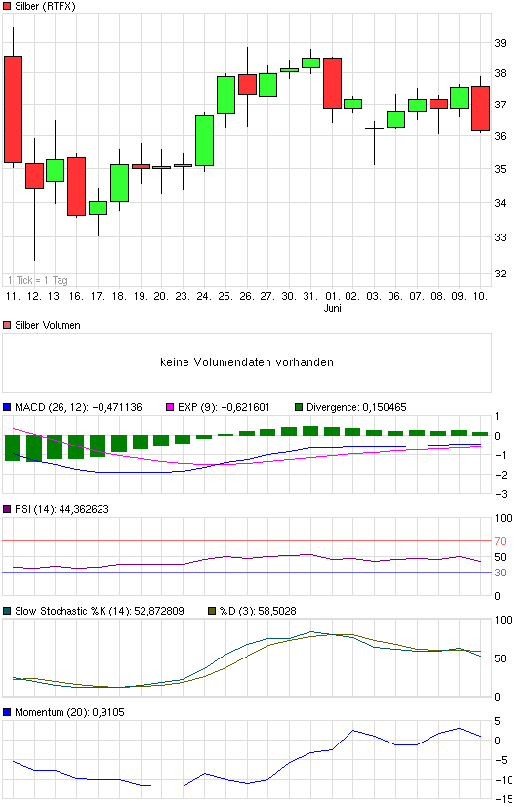Click the olive %D (3) legend swatch

[x=212, y=611]
